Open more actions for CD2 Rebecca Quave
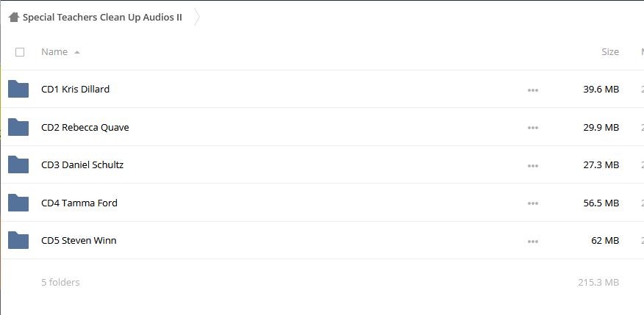644x315 pixels. [533, 128]
